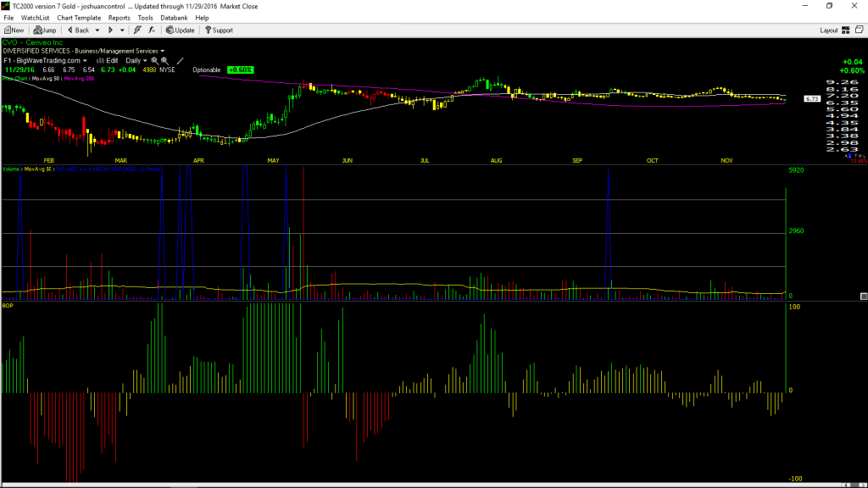Viewport: 868px width, 488px height.
Task: Go Back to the previous chart
Action: pyautogui.click(x=78, y=30)
